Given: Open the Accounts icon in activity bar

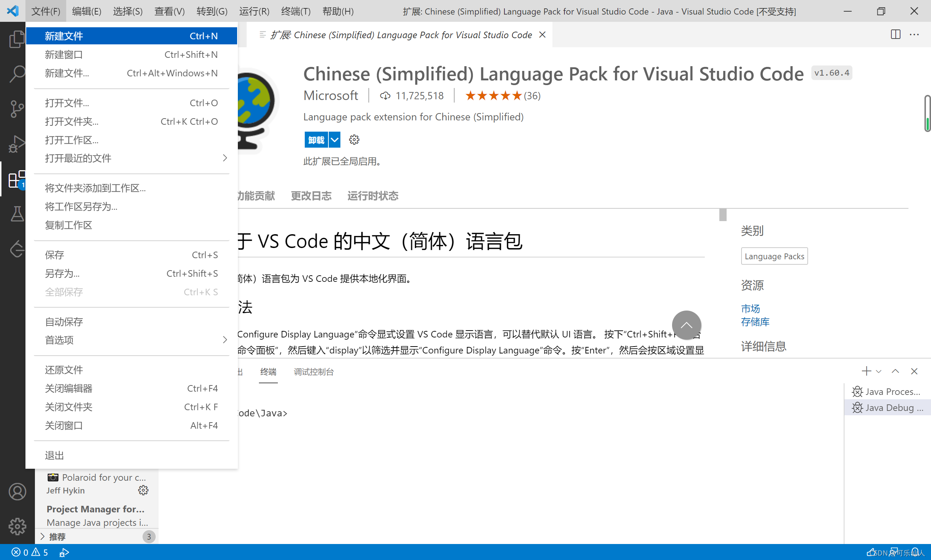Looking at the screenshot, I should (17, 492).
